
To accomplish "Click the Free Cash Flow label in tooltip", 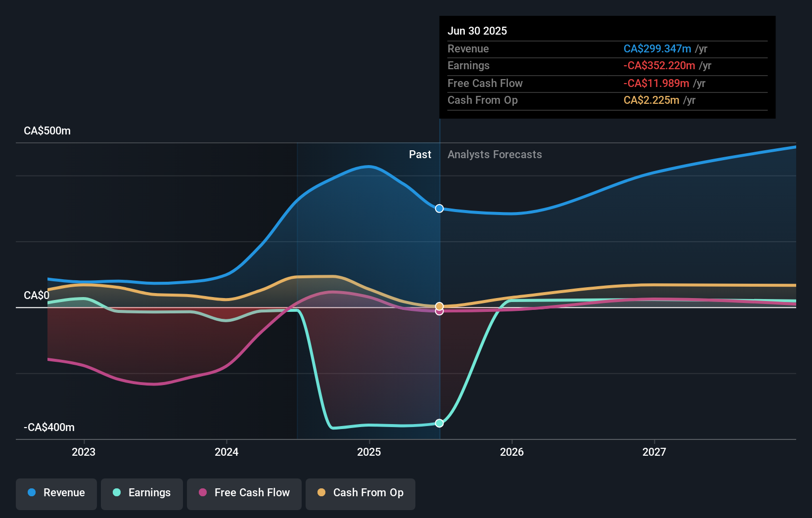I will (x=485, y=84).
